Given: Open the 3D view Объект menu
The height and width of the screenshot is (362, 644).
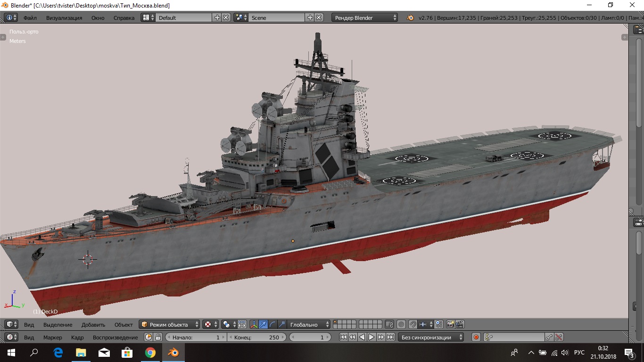Looking at the screenshot, I should (x=124, y=325).
